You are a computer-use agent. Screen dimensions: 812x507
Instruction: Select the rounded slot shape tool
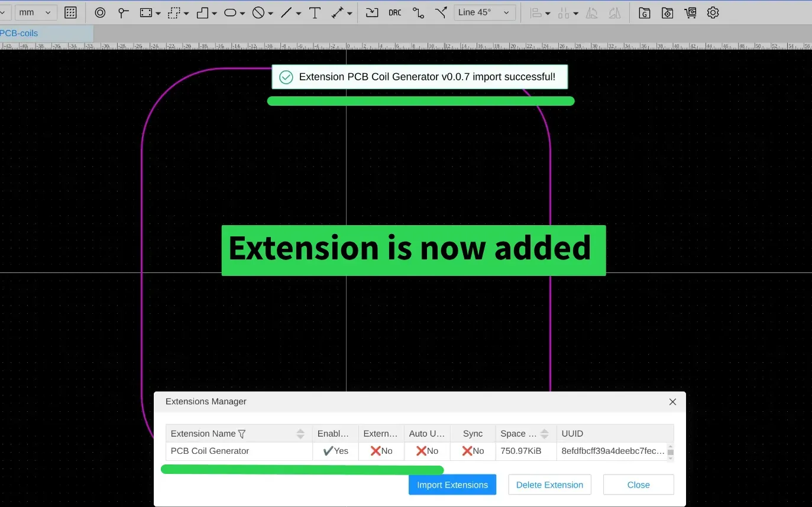[230, 12]
